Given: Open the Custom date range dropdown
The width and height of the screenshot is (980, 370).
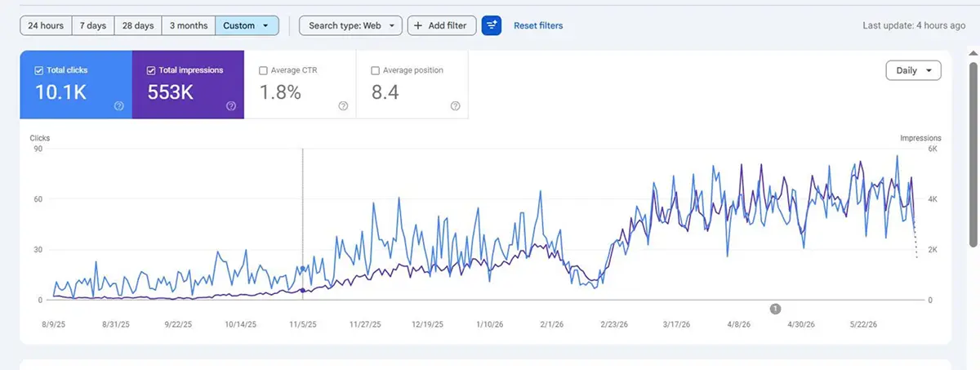Looking at the screenshot, I should pyautogui.click(x=247, y=25).
